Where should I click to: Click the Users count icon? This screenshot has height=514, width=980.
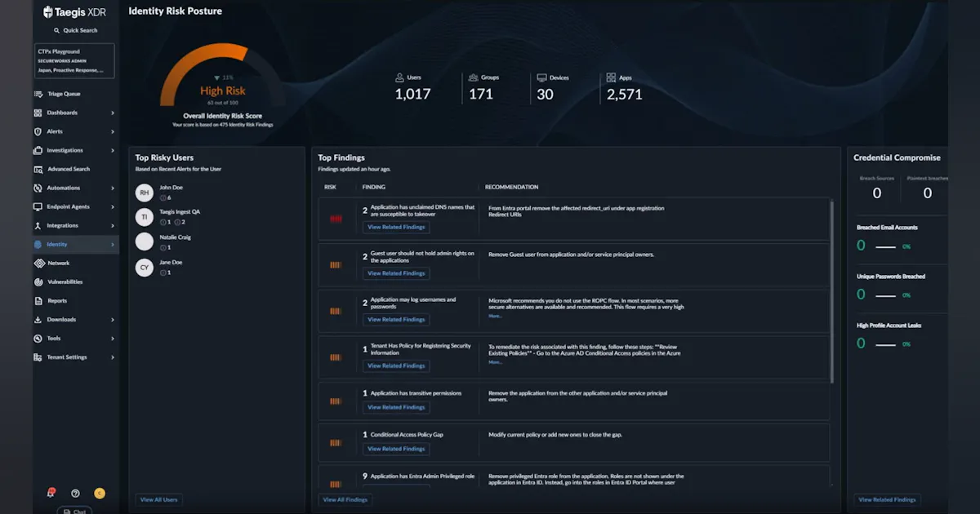click(400, 78)
